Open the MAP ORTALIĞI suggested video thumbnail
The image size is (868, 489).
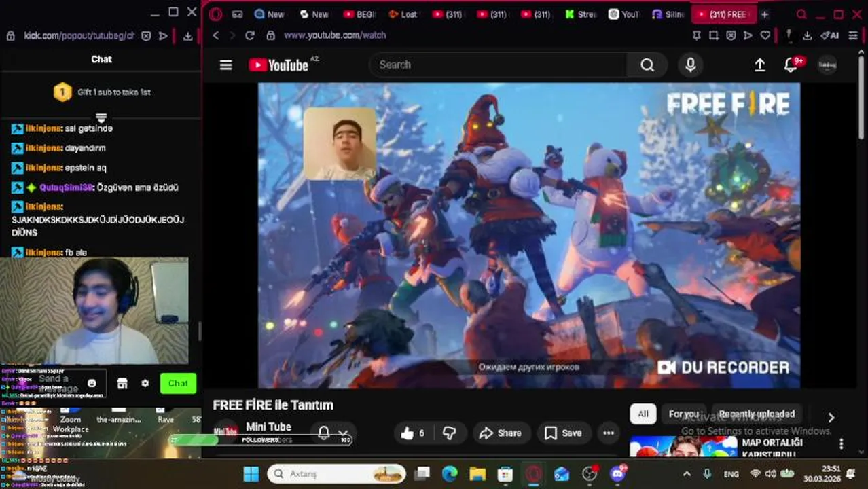[683, 446]
